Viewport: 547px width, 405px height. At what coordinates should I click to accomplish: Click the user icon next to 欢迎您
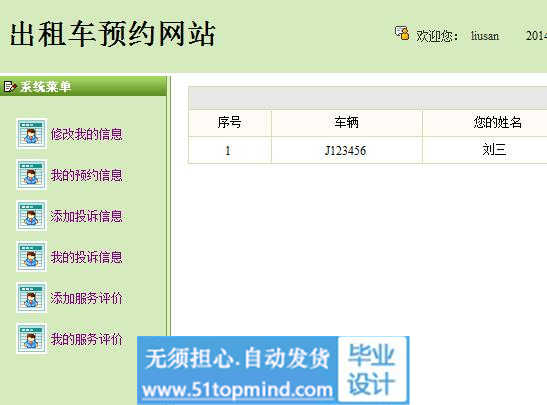tap(402, 33)
